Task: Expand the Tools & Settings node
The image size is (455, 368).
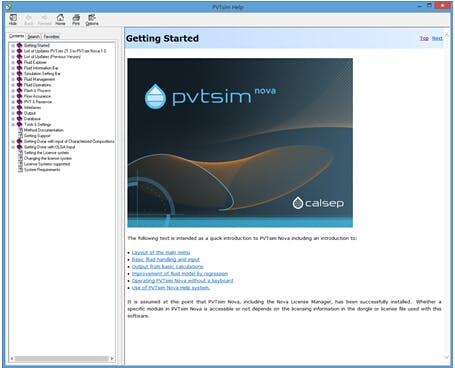Action: [x=13, y=124]
